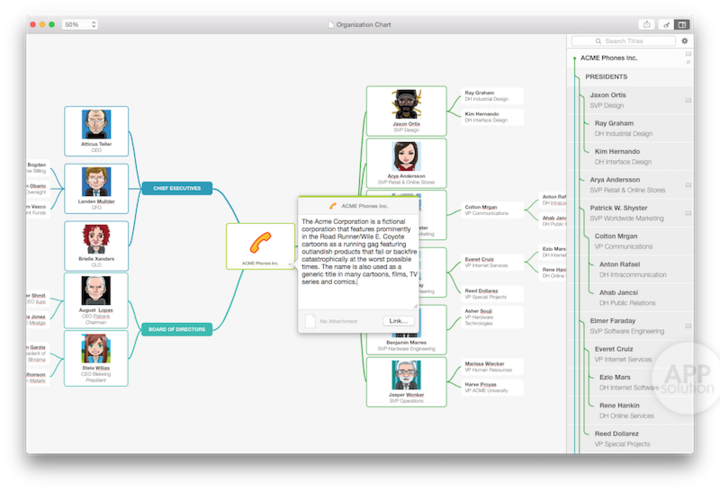Select PRESIDENTS heading in the outline

point(606,76)
